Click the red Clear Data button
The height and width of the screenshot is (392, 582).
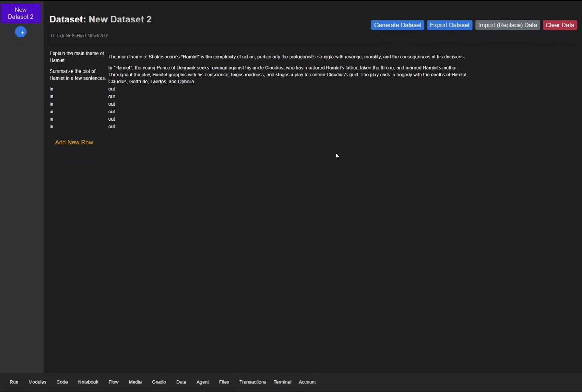[560, 25]
